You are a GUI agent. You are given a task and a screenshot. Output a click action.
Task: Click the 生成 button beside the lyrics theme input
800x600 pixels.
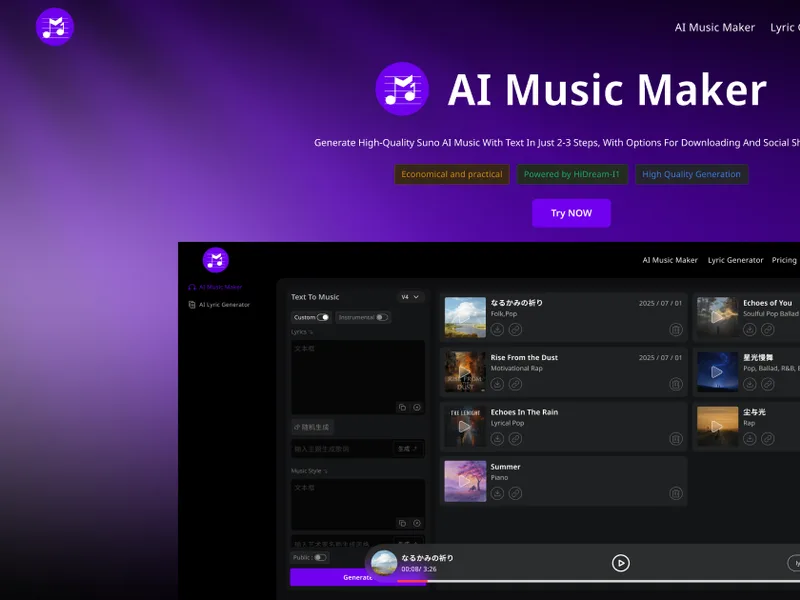tap(408, 449)
